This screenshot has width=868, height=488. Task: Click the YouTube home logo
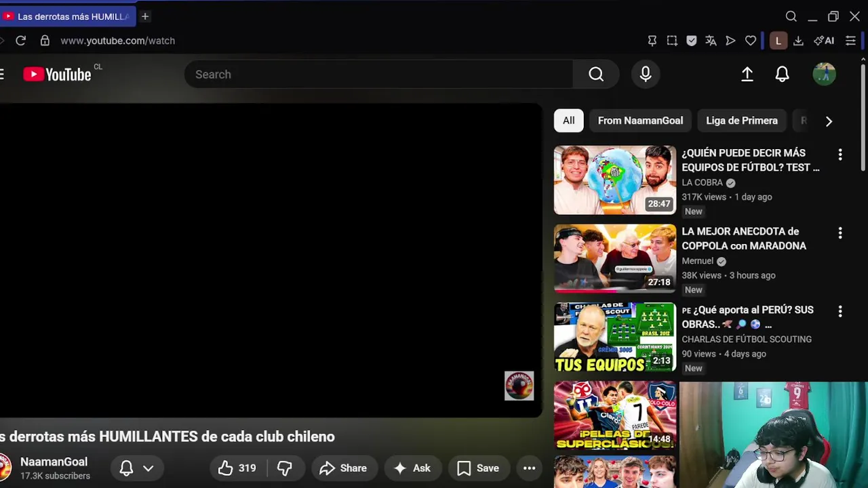(57, 75)
